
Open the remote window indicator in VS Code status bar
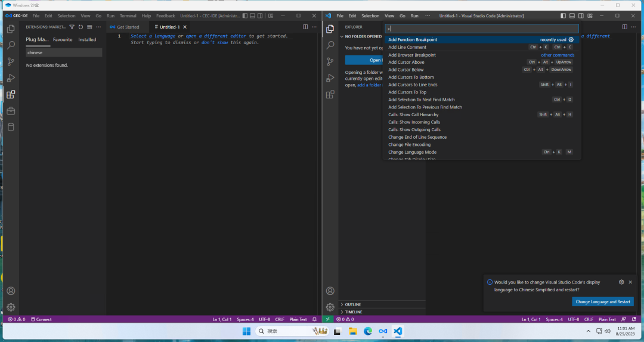coord(328,319)
